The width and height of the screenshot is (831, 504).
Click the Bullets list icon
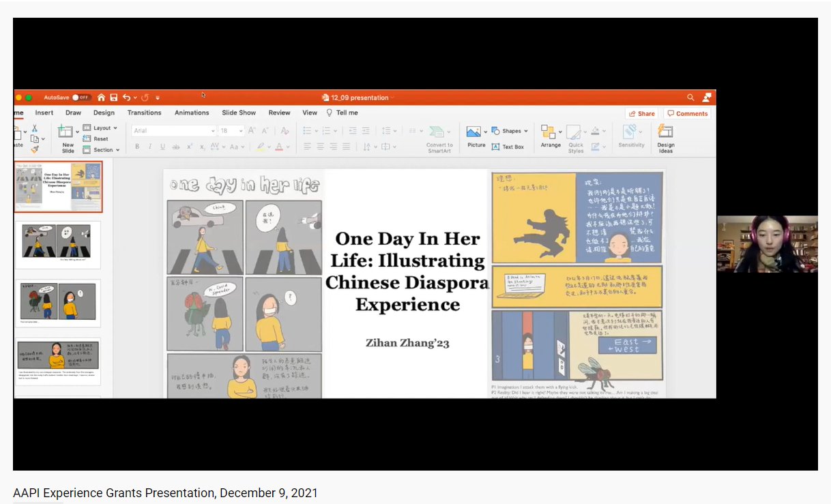tap(308, 130)
